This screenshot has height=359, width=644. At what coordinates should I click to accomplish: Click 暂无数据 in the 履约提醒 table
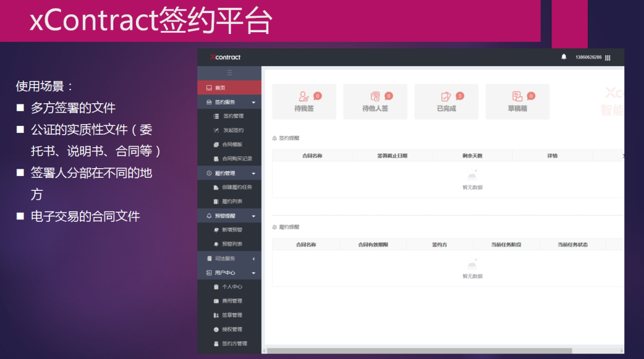pyautogui.click(x=472, y=276)
